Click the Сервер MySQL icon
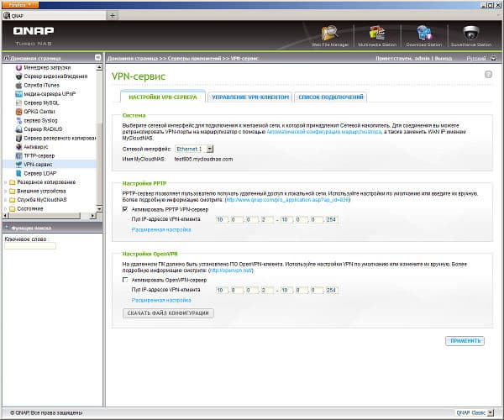The height and width of the screenshot is (420, 504). click(18, 102)
